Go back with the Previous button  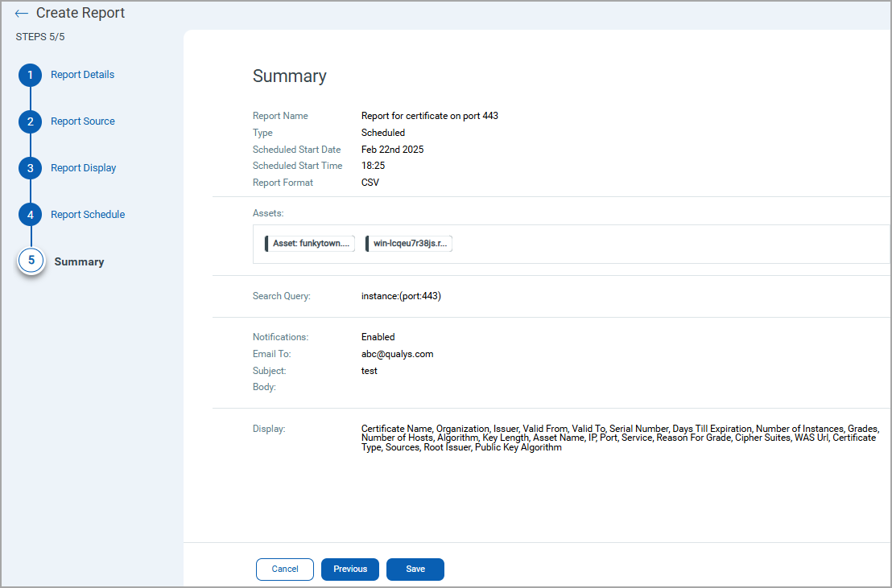(350, 569)
